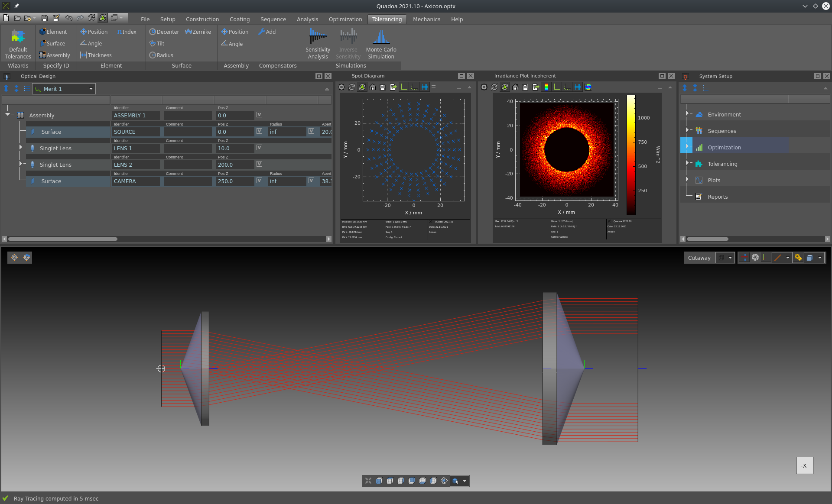
Task: Open the Setup tab
Action: [x=168, y=19]
